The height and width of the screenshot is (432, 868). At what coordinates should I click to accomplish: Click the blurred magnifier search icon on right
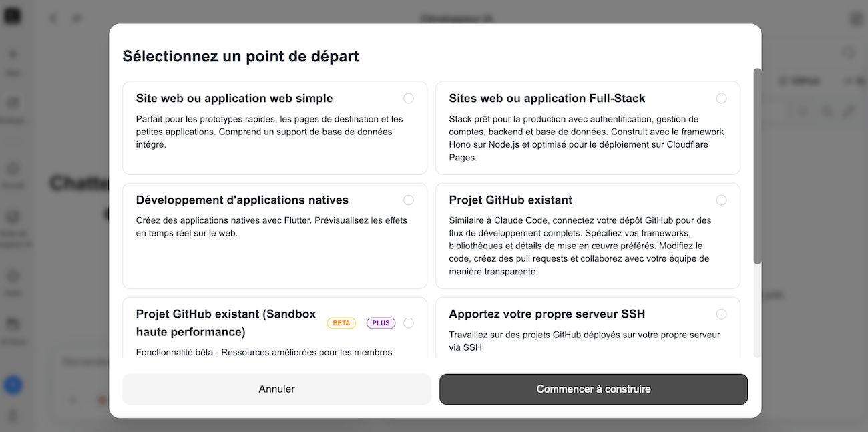click(x=827, y=112)
